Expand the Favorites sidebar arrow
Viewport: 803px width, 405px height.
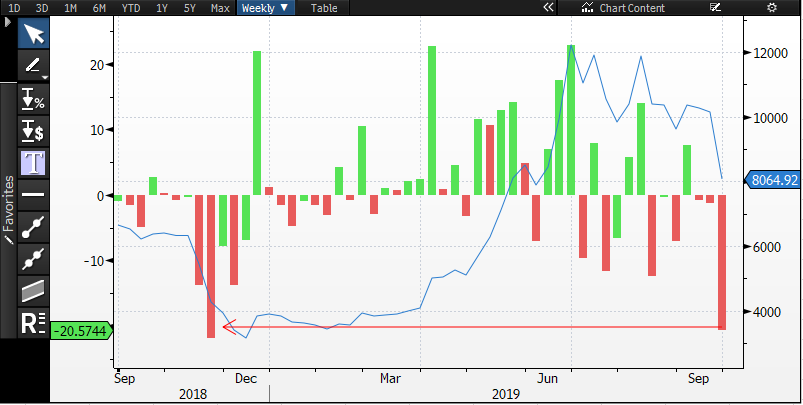[8, 23]
